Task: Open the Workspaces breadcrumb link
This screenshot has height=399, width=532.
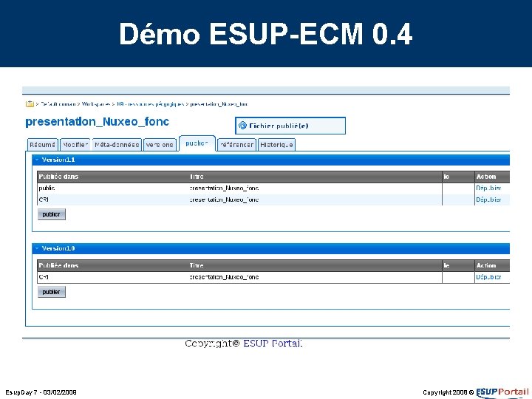Action: click(x=95, y=104)
